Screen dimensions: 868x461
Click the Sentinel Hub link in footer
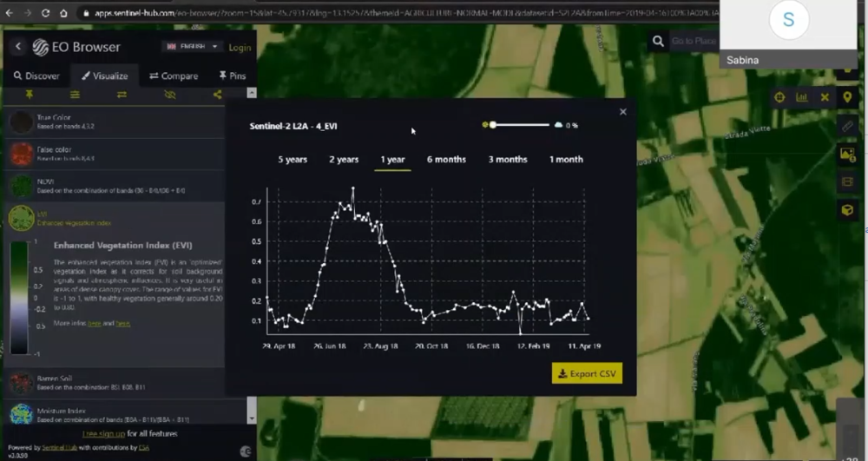tap(59, 448)
